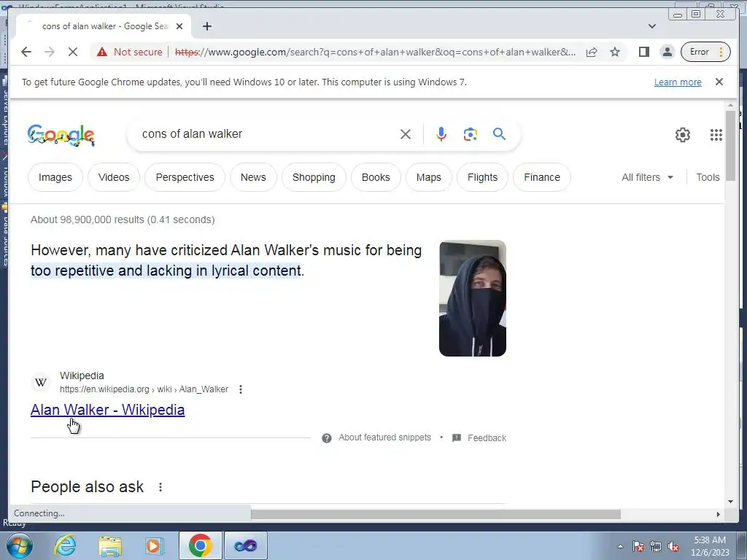The width and height of the screenshot is (747, 560).
Task: Share this page from the address bar
Action: tap(592, 52)
